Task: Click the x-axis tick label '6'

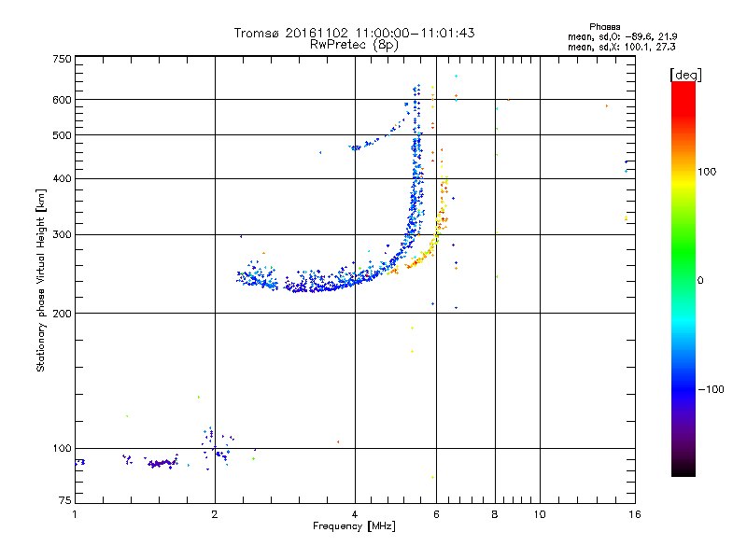Action: pos(436,514)
